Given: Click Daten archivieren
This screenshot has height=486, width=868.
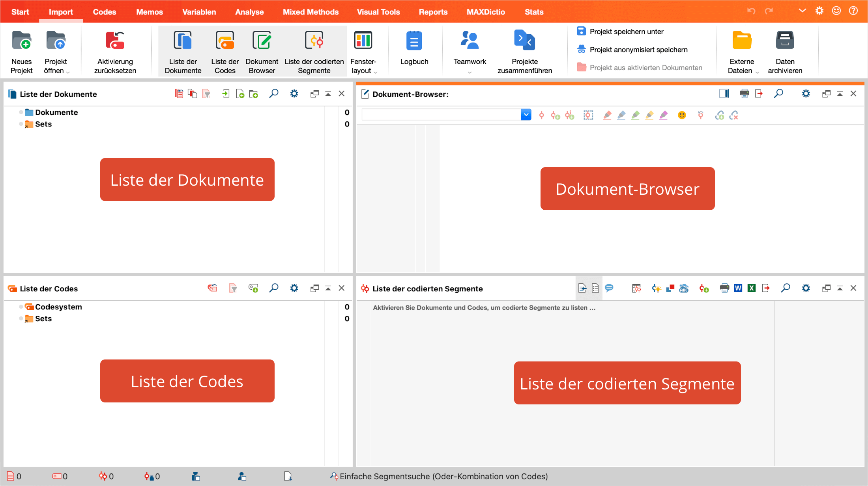Looking at the screenshot, I should click(x=785, y=52).
